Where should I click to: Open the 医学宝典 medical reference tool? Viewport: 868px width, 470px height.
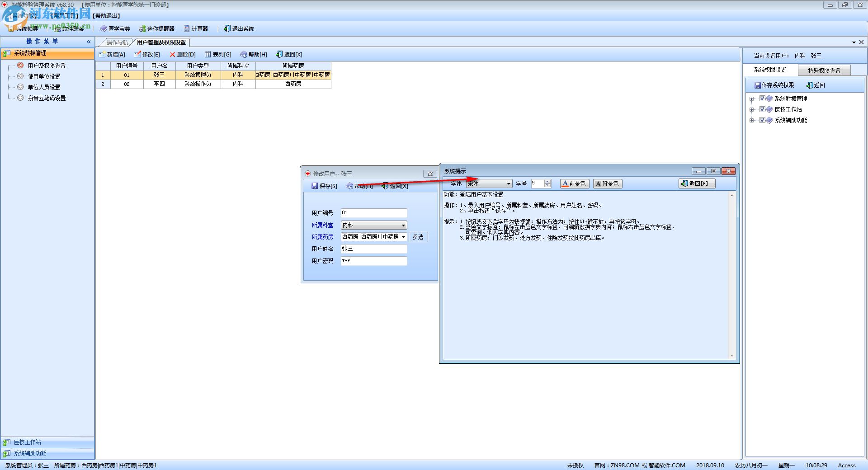(x=115, y=28)
